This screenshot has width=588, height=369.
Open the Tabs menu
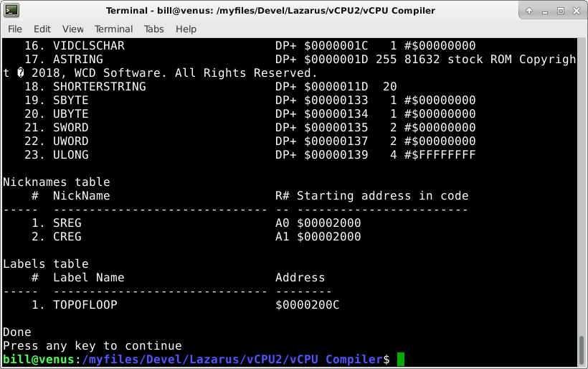click(x=154, y=29)
